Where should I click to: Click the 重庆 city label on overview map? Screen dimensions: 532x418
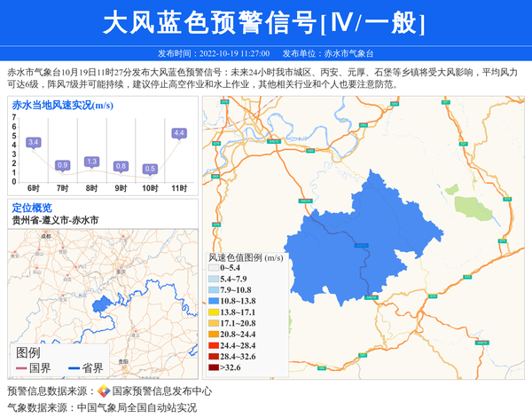(121, 272)
